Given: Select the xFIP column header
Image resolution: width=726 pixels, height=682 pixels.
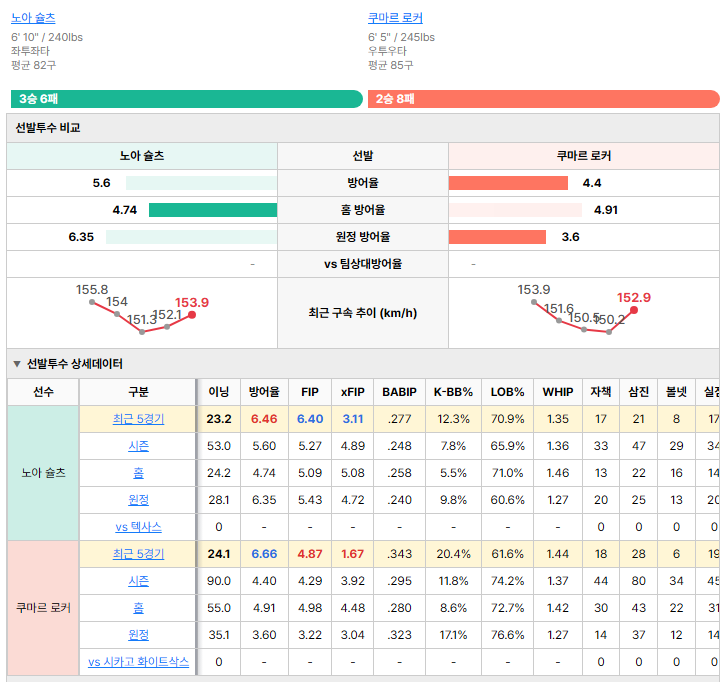Looking at the screenshot, I should tap(353, 392).
